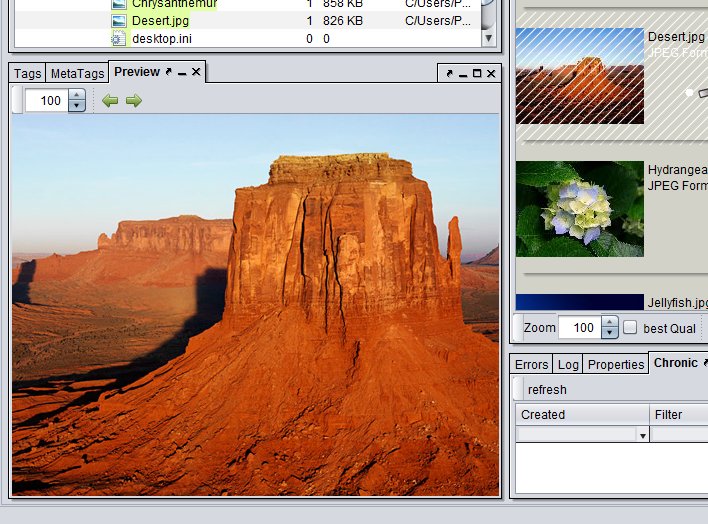708x524 pixels.
Task: Click the preview toolbar drag handle
Action: click(17, 100)
